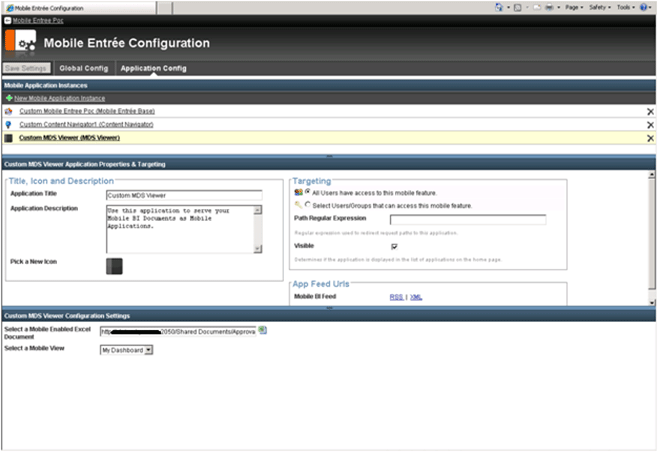
Task: Click the Application Description text area
Action: click(180, 229)
